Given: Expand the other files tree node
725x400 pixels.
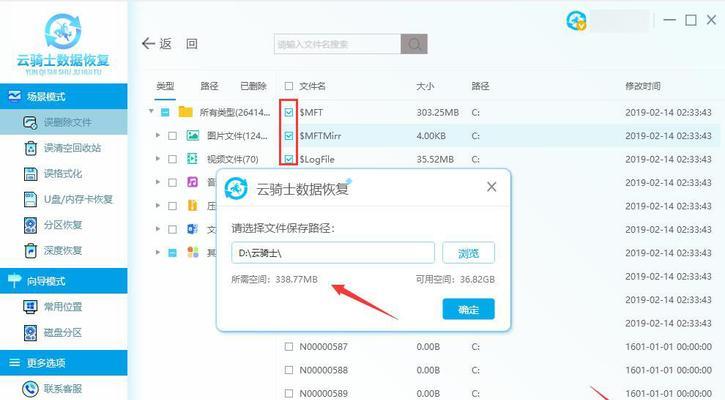Looking at the screenshot, I should coord(158,252).
